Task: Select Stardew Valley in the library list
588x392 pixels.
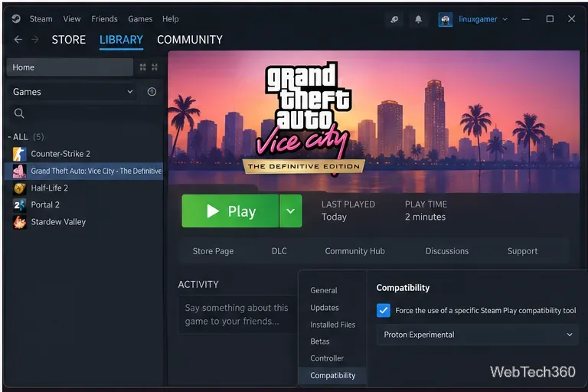Action: 58,222
